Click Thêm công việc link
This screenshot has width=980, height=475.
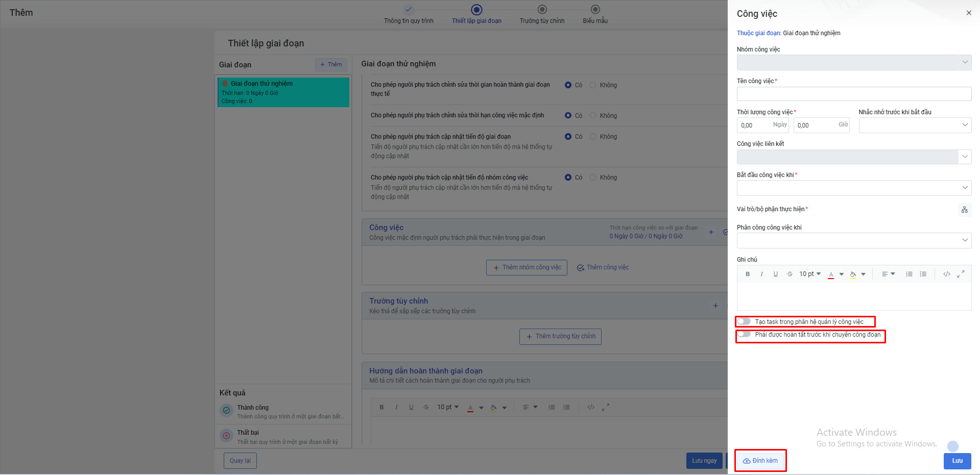pos(603,267)
